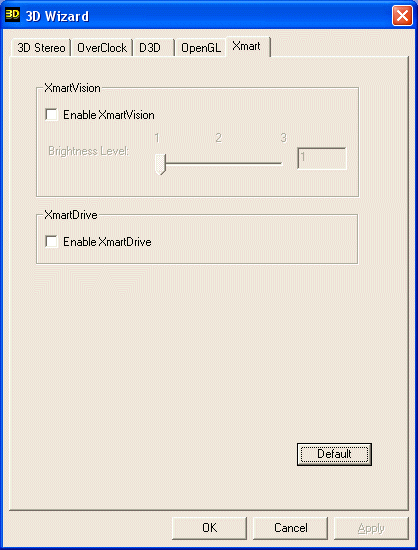
Task: Click the Enable XmartDrive label text
Action: tap(107, 242)
